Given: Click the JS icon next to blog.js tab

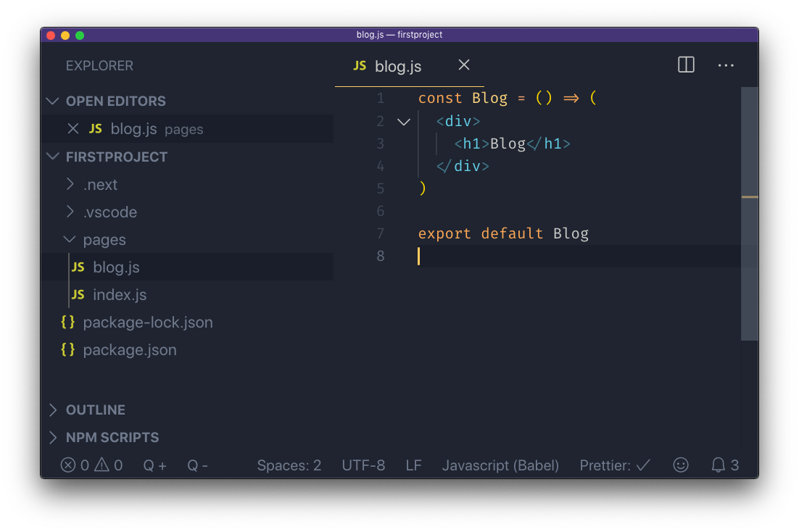Looking at the screenshot, I should click(359, 65).
